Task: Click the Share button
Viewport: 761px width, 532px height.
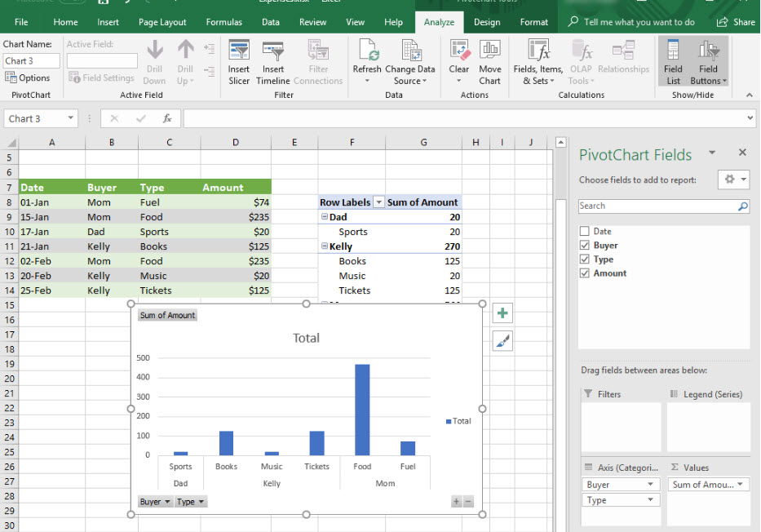Action: (736, 22)
